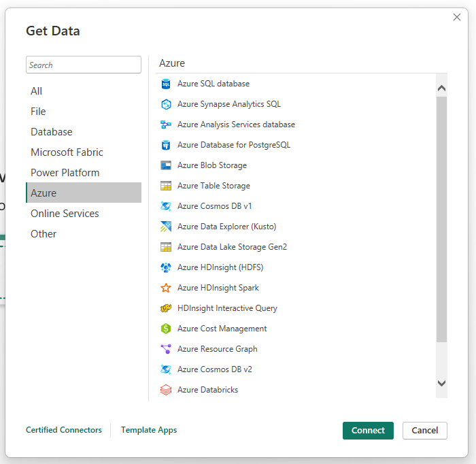Viewport: 476px width, 464px height.
Task: Choose the Power Platform category
Action: pos(84,173)
